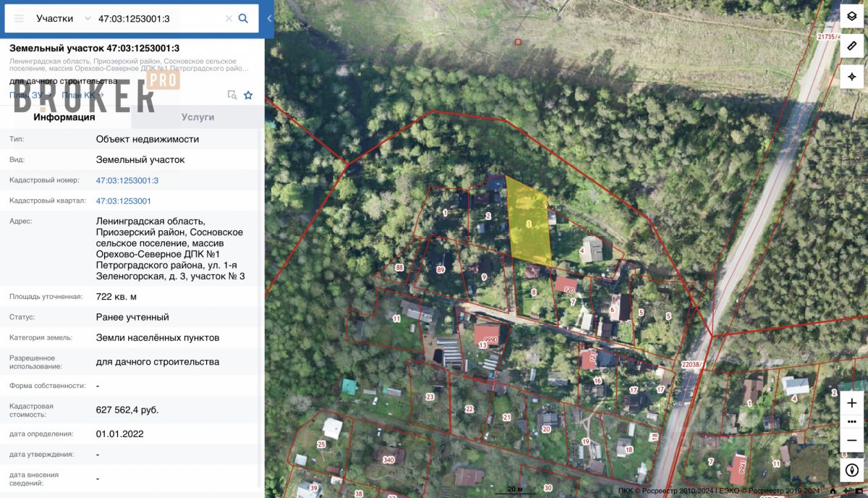Zoom in the map with plus
This screenshot has width=868, height=498.
click(851, 403)
